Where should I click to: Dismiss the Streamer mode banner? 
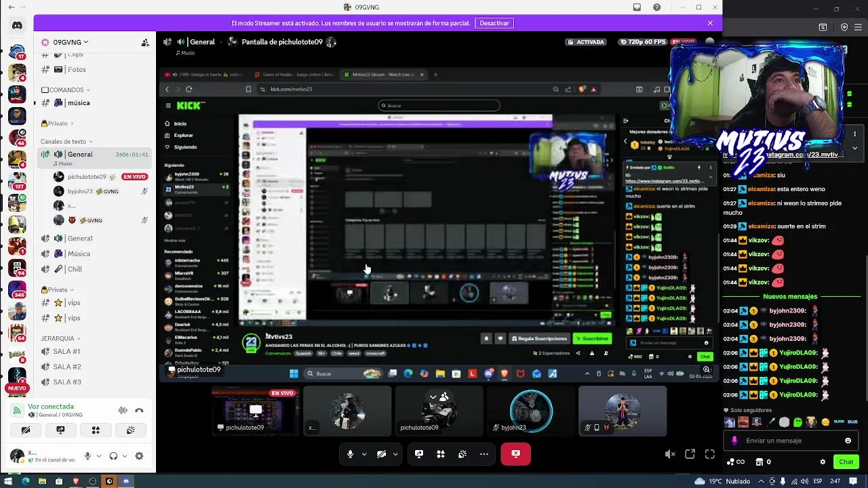tap(710, 23)
